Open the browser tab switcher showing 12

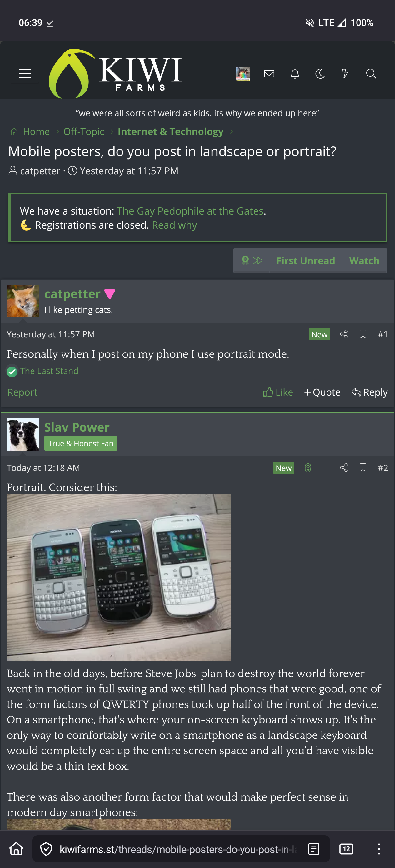(x=346, y=848)
